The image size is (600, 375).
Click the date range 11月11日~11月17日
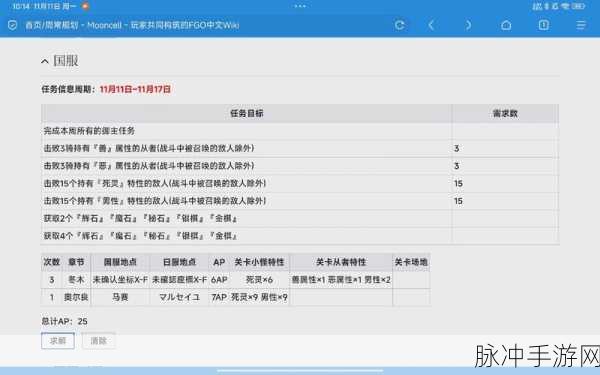(x=135, y=89)
